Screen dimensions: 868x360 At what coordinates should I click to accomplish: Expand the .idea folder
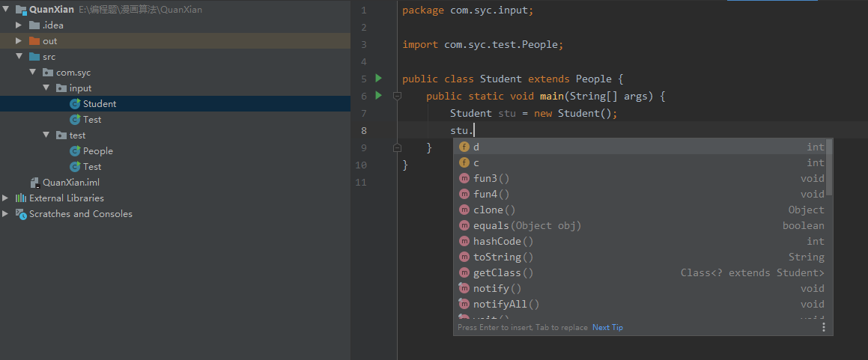(x=19, y=25)
